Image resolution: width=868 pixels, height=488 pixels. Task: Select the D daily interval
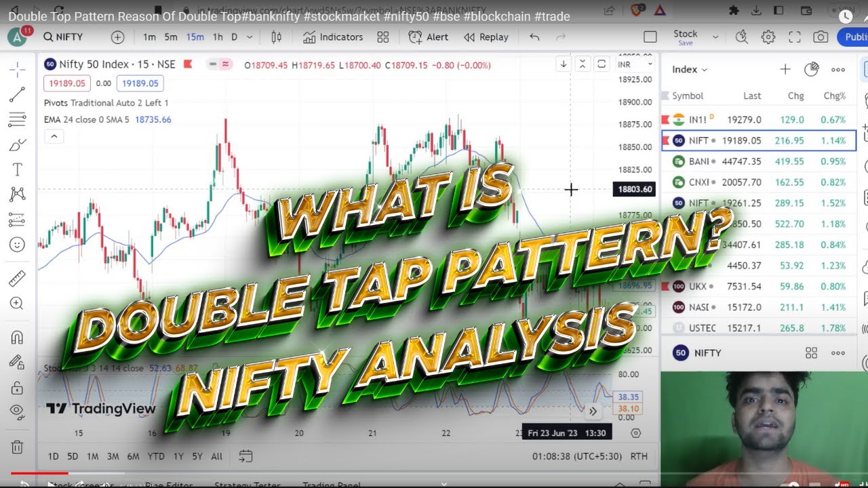pyautogui.click(x=235, y=37)
